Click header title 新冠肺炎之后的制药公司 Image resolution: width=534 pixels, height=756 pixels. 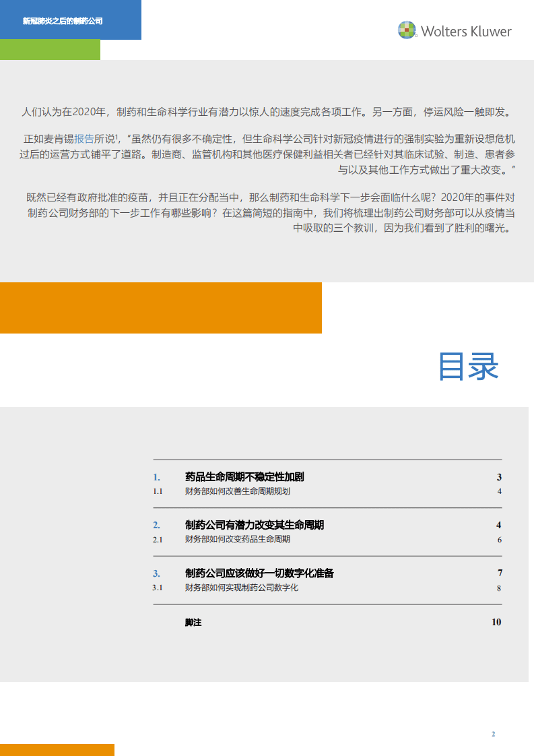point(63,21)
